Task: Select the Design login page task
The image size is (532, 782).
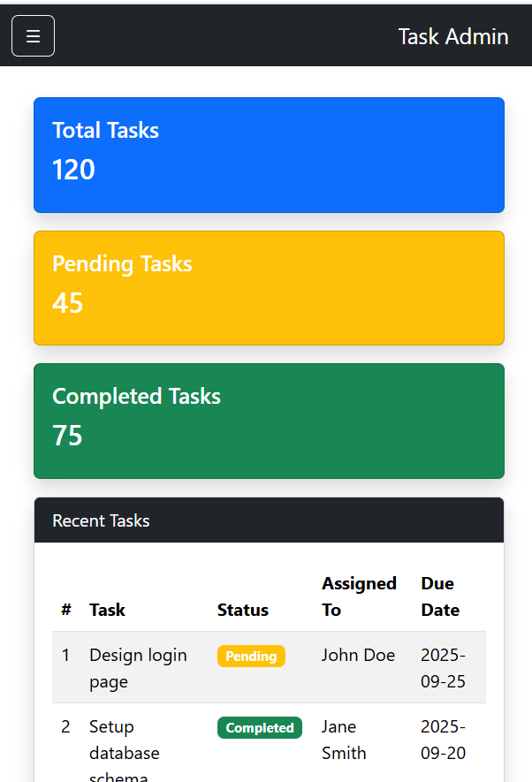Action: (138, 668)
